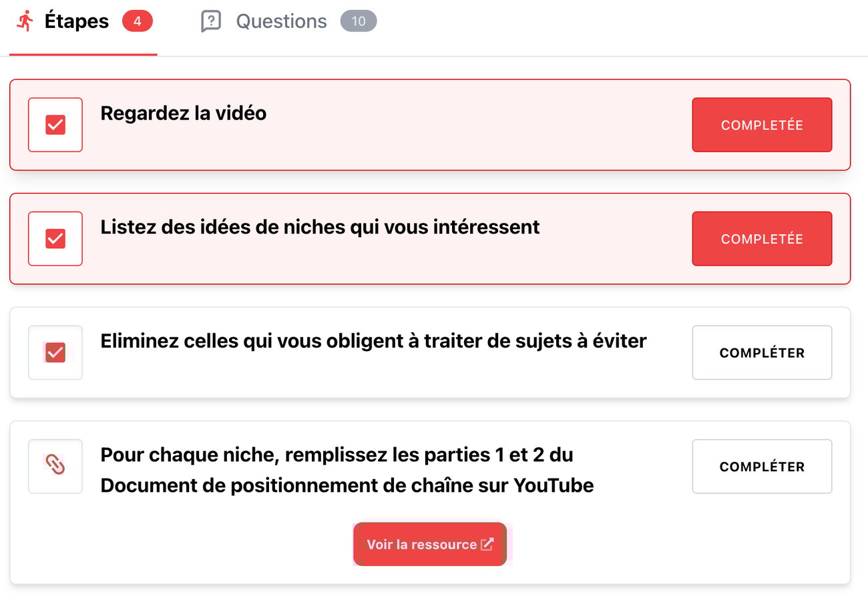Click the Questions speech bubble icon

pos(211,21)
